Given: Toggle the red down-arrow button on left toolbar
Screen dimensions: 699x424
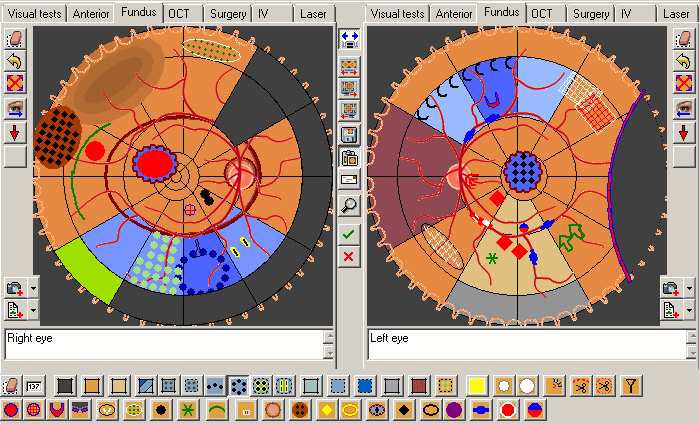Looking at the screenshot, I should [15, 132].
